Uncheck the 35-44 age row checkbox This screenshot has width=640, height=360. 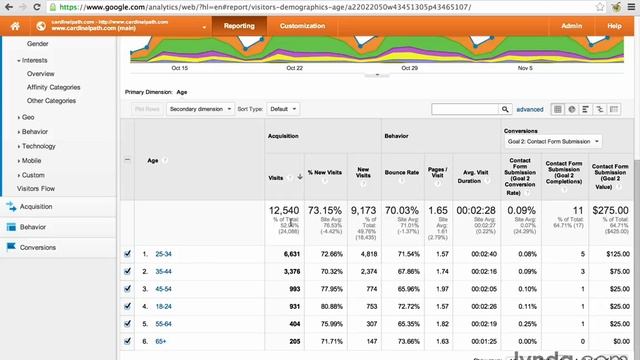click(127, 271)
